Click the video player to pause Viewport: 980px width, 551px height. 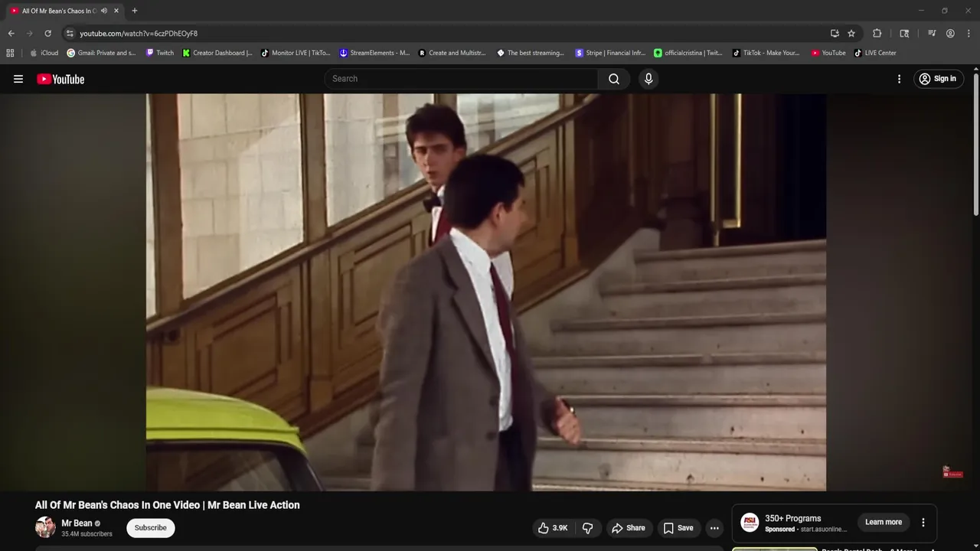[486, 292]
